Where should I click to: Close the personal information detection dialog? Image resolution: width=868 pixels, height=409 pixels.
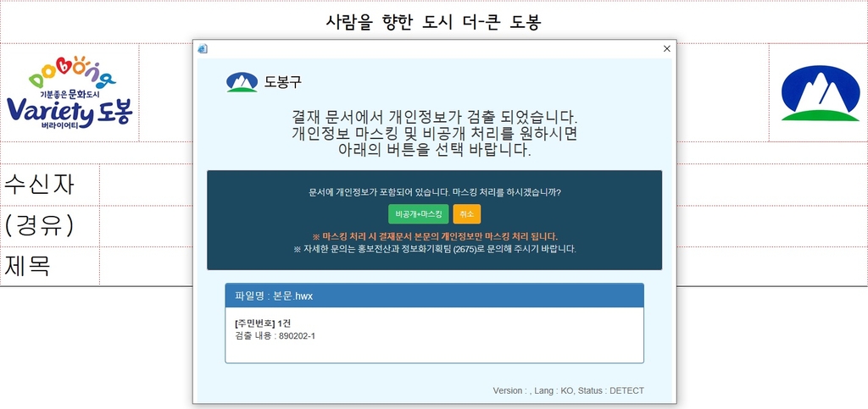[666, 49]
